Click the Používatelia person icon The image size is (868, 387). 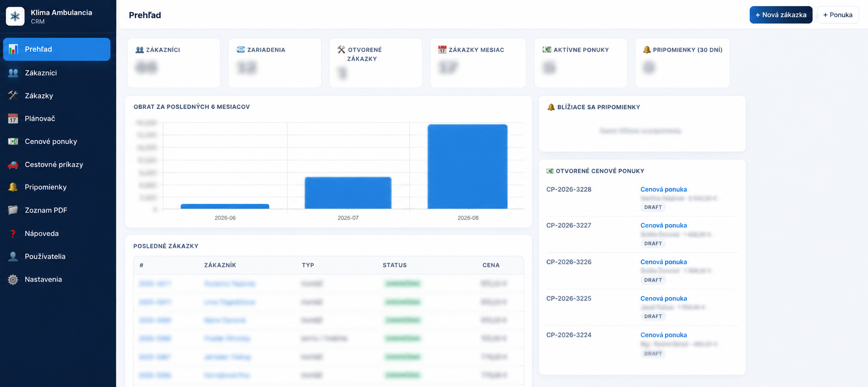tap(13, 256)
